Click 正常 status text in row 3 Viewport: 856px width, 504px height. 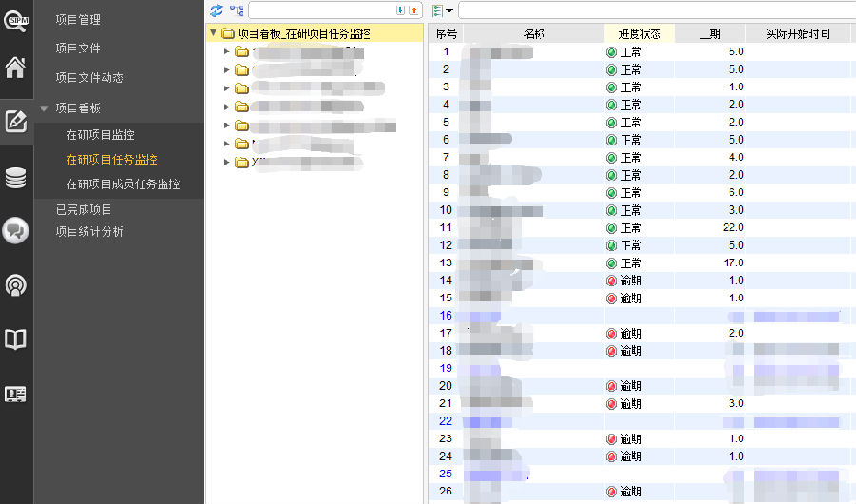point(632,87)
